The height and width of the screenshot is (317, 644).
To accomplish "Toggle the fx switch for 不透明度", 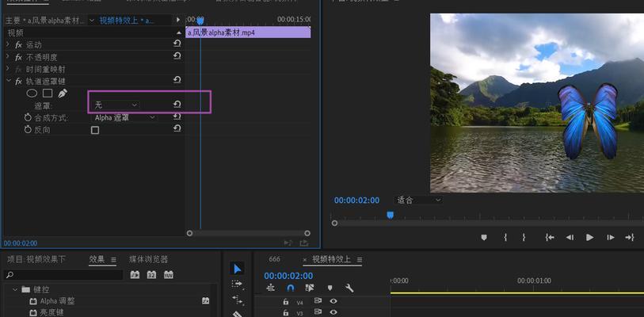I will pos(18,57).
